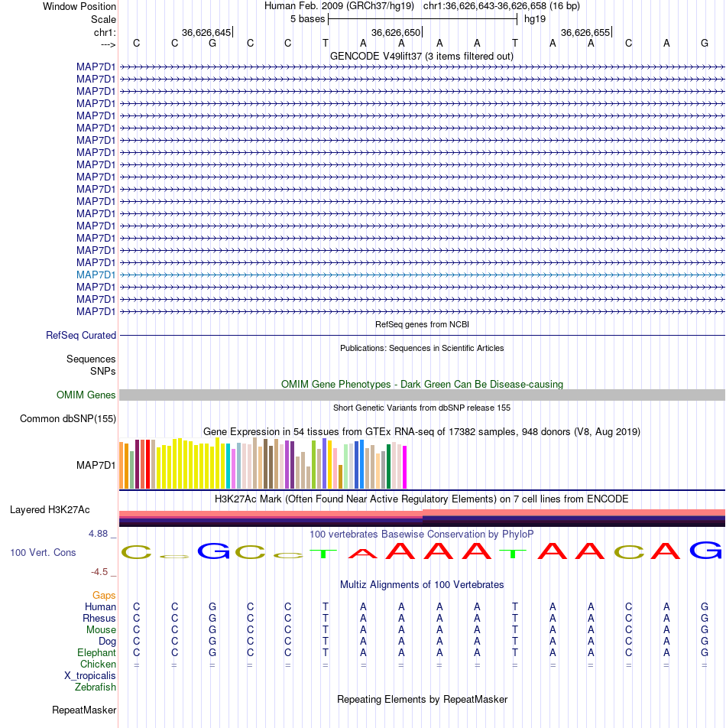Click 'Repeating Elements by RepeatMasker' title
Screen dimensions: 726x728
pos(422,699)
